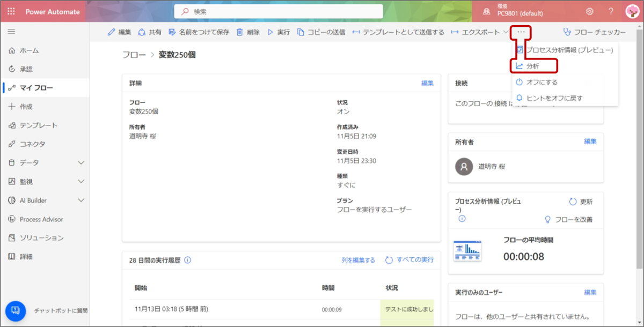Click 編集 link in 詳細 card
The width and height of the screenshot is (644, 327).
[427, 83]
